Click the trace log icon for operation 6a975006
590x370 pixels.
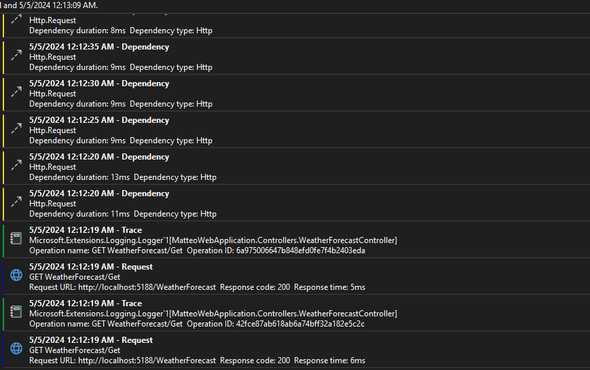[x=16, y=238]
